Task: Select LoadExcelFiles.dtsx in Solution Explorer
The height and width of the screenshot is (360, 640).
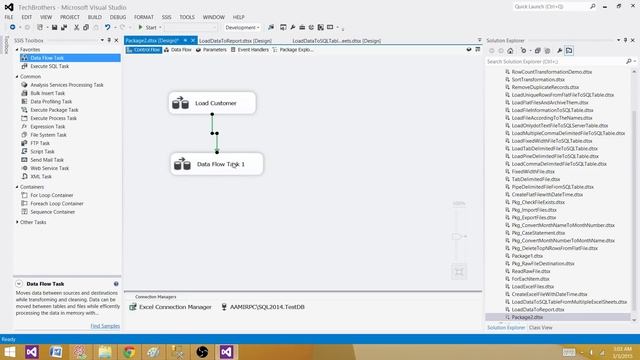Action: 532,287
